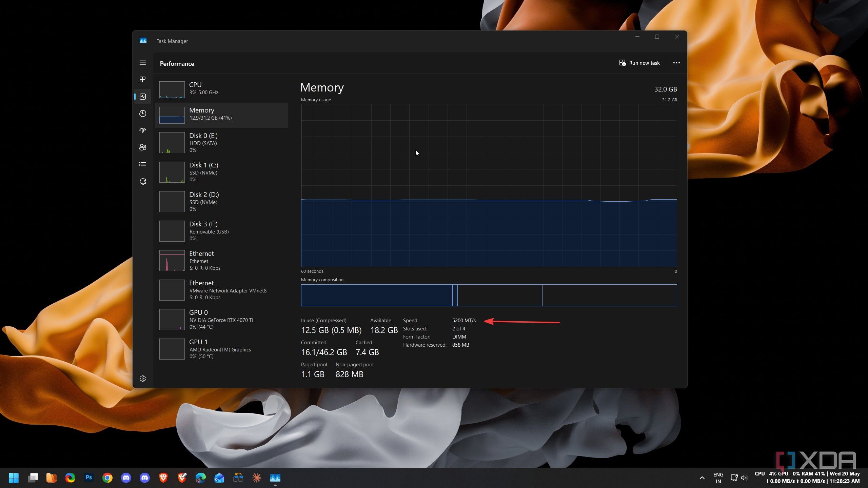
Task: Open Task View on the taskbar
Action: [x=33, y=478]
